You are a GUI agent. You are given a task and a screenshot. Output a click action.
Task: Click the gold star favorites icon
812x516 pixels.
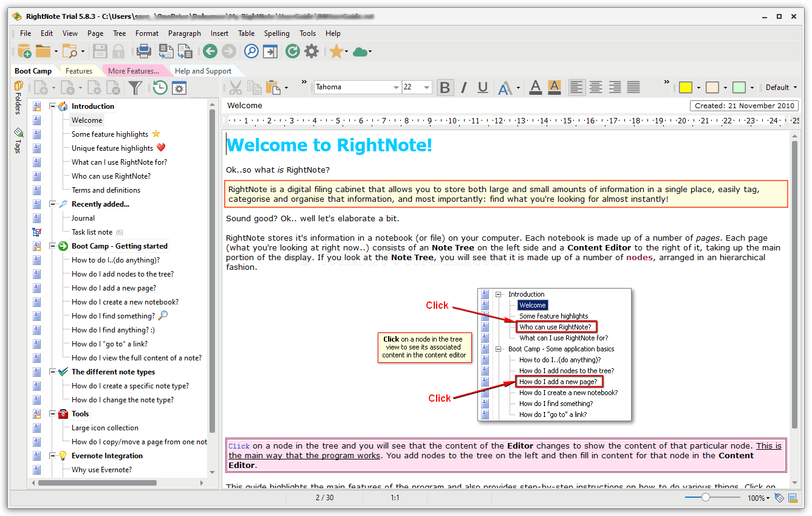(x=336, y=51)
